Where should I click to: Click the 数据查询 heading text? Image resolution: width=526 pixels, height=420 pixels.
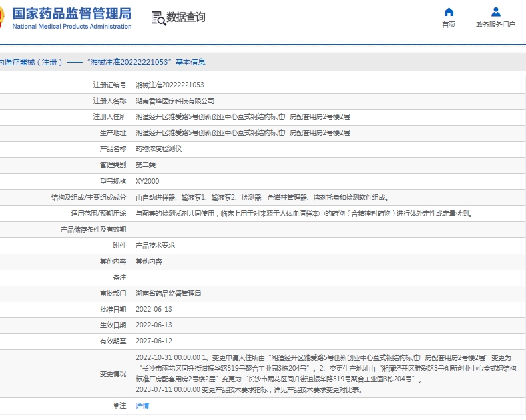click(x=186, y=17)
